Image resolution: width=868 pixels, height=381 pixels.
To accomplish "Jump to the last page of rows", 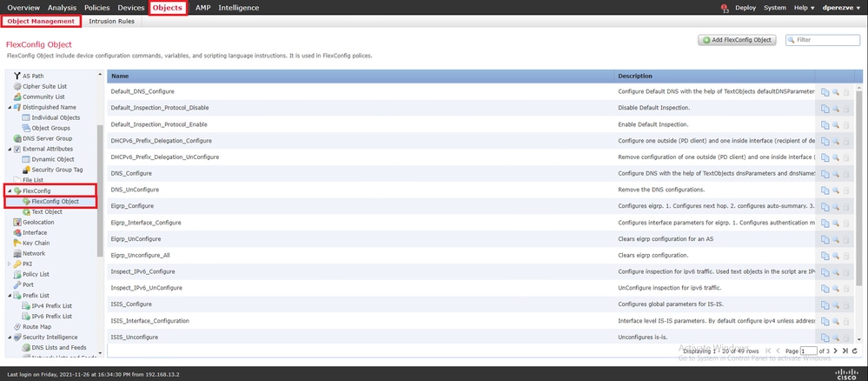I will pos(845,351).
